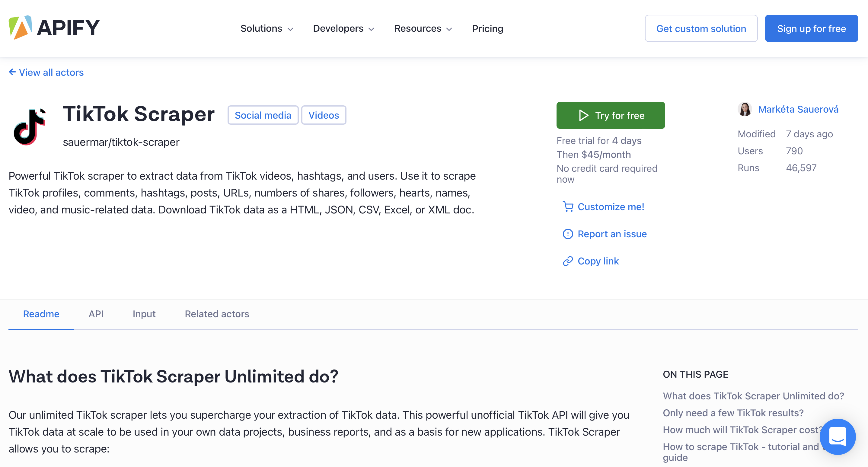
Task: Click the Apify logo
Action: tap(54, 28)
